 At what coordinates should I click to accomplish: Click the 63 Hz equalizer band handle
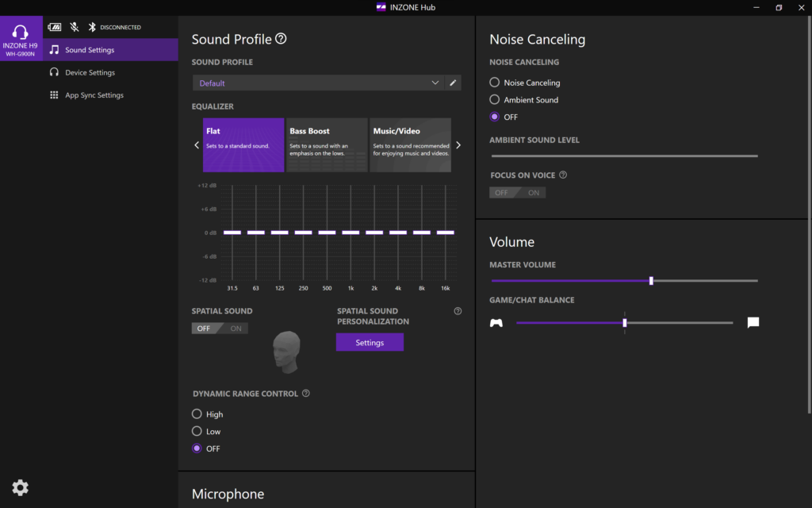[x=256, y=233]
